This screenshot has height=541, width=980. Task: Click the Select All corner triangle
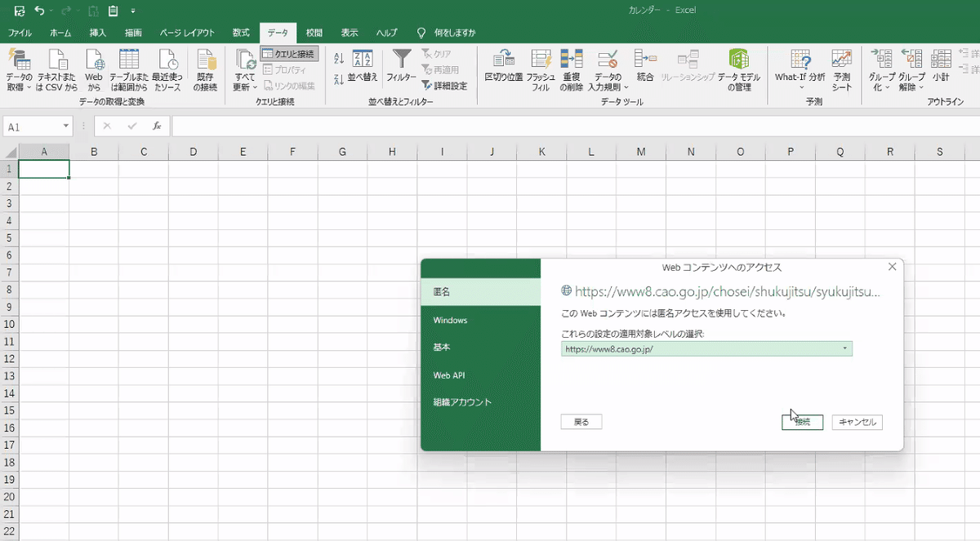[x=10, y=152]
